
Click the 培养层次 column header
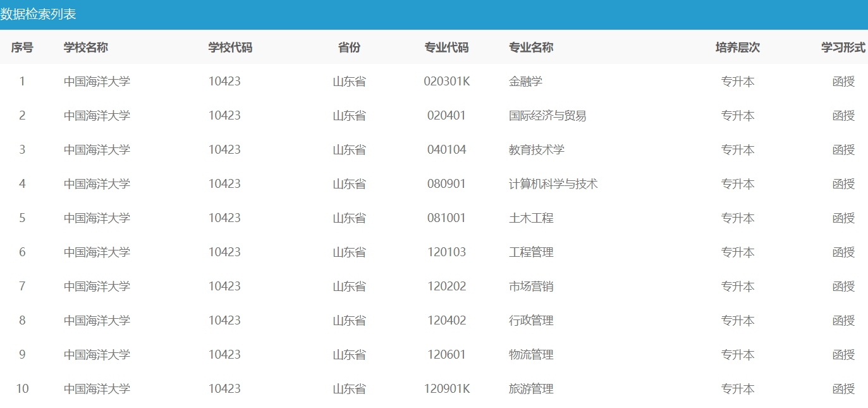738,47
